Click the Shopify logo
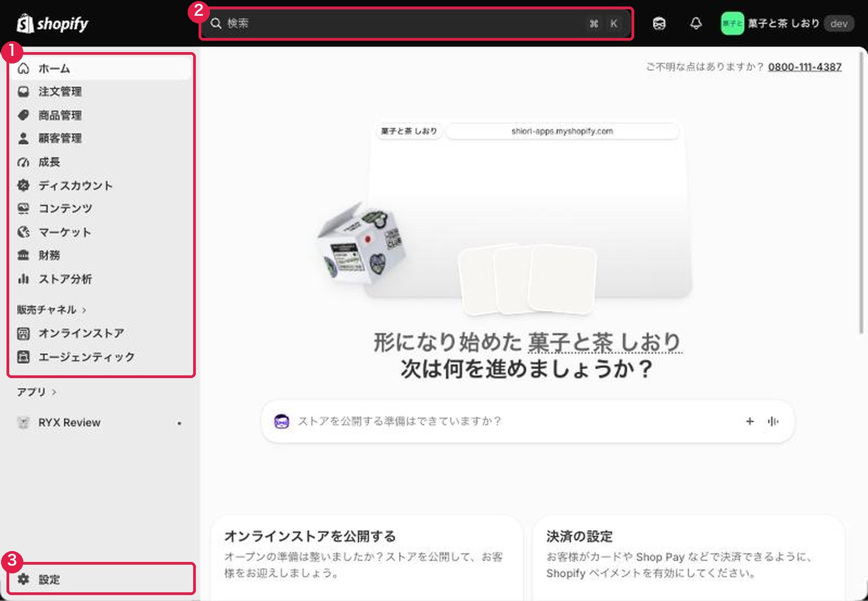The height and width of the screenshot is (601, 868). click(52, 24)
